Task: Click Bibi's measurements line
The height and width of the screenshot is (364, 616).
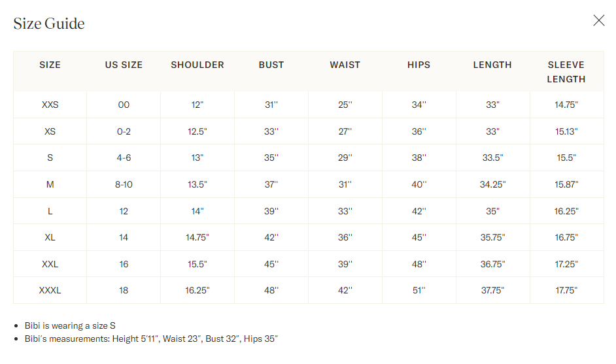Action: (151, 339)
